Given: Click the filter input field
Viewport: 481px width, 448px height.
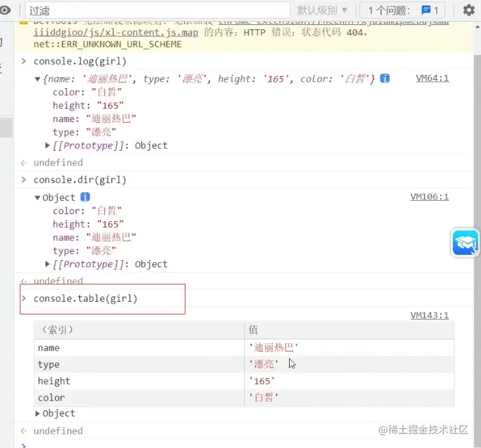Looking at the screenshot, I should tap(158, 11).
